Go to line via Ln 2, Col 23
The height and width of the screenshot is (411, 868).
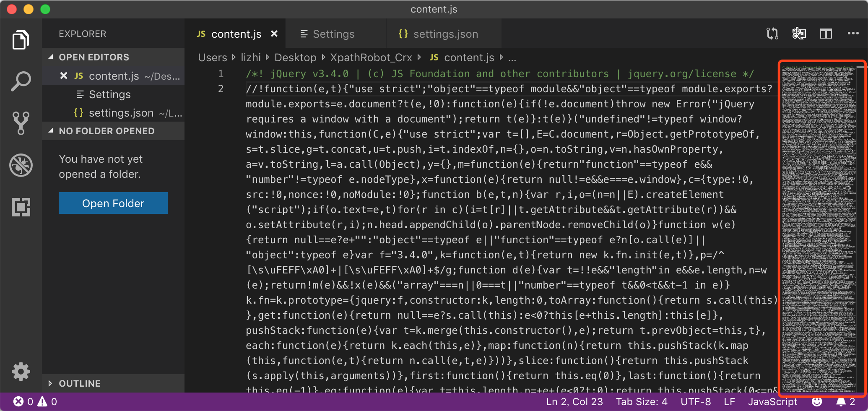pos(574,402)
